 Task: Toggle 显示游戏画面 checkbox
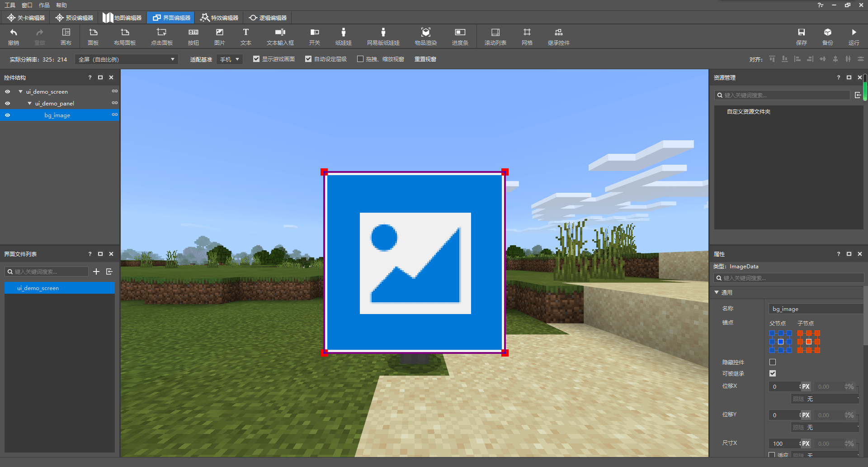256,59
